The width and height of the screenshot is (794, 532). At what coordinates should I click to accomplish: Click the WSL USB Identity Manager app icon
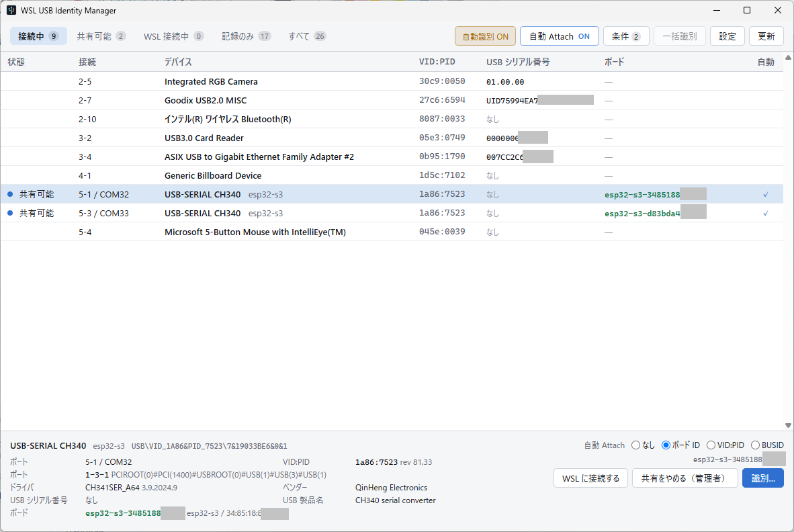click(11, 10)
